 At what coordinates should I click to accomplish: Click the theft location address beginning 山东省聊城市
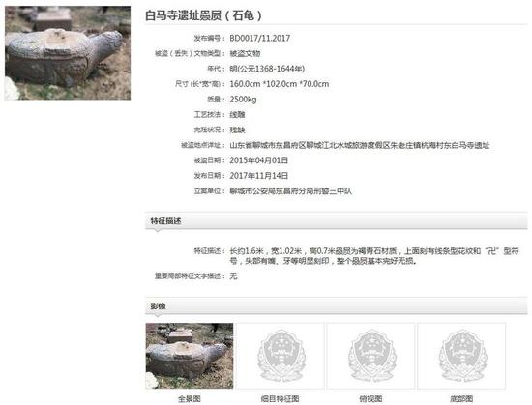point(360,145)
